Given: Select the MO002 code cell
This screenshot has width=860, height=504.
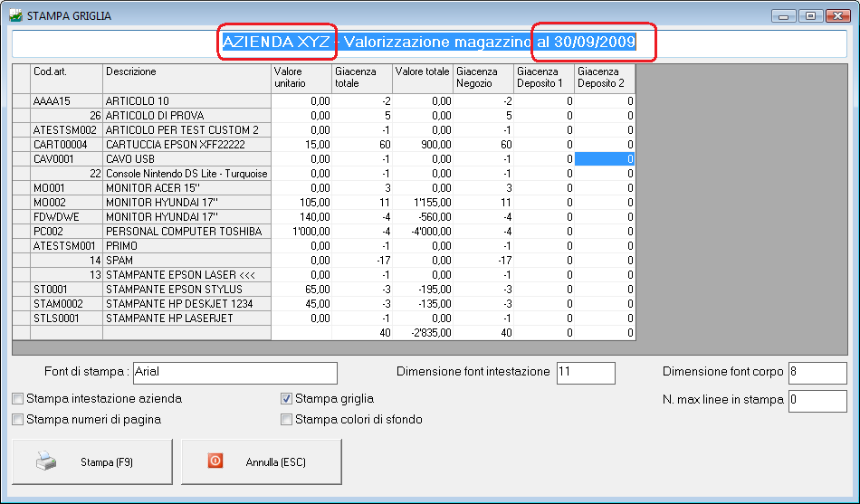Looking at the screenshot, I should (66, 203).
